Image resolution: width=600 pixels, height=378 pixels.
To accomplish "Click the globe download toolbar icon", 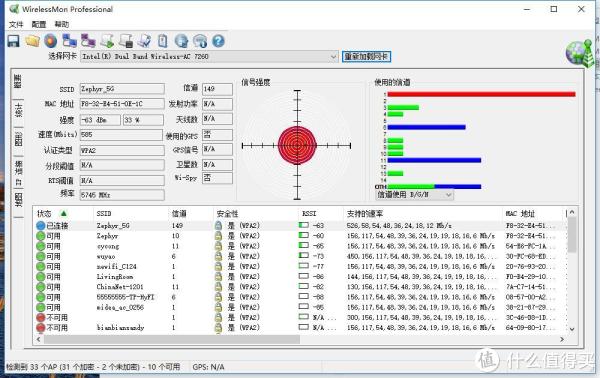I will pos(181,41).
